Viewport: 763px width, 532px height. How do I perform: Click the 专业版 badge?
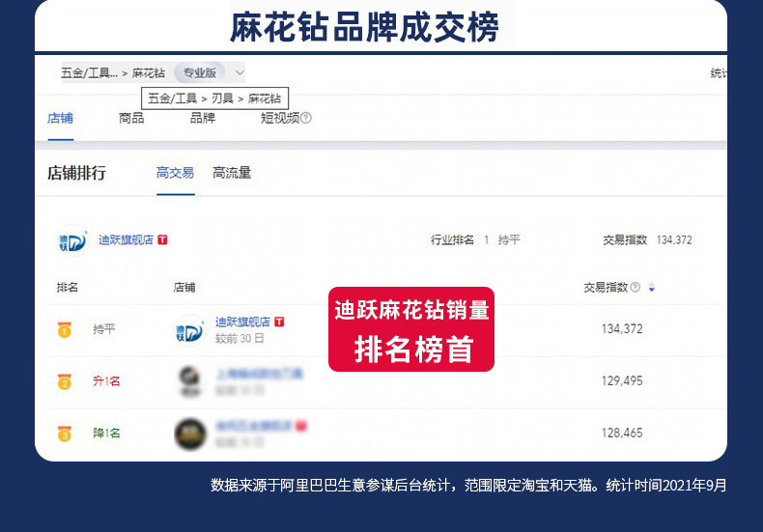coord(200,73)
